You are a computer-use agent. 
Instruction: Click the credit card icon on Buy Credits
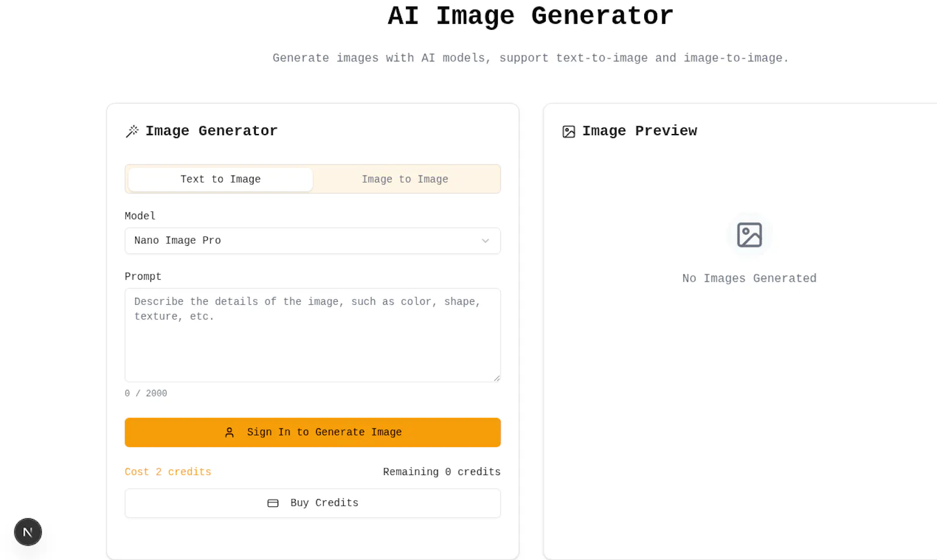point(273,503)
